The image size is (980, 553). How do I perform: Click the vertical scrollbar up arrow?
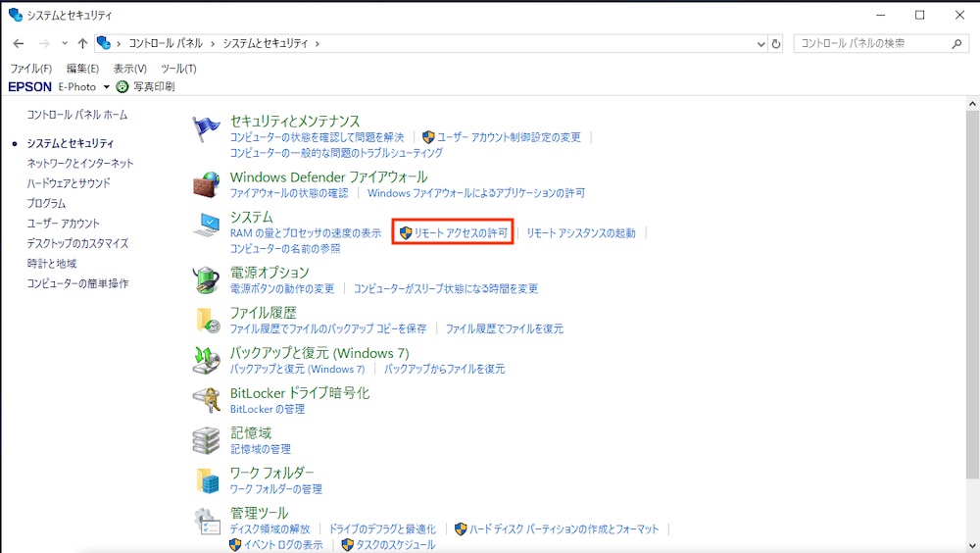pos(972,103)
